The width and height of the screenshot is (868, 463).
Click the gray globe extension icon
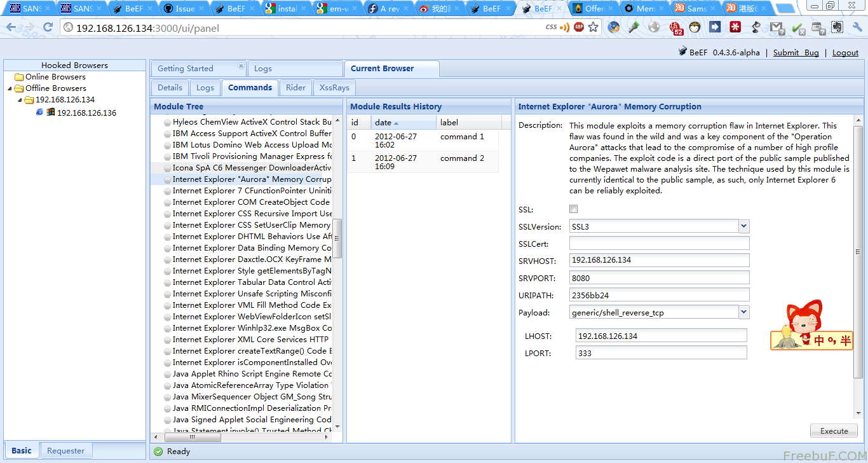[x=654, y=27]
